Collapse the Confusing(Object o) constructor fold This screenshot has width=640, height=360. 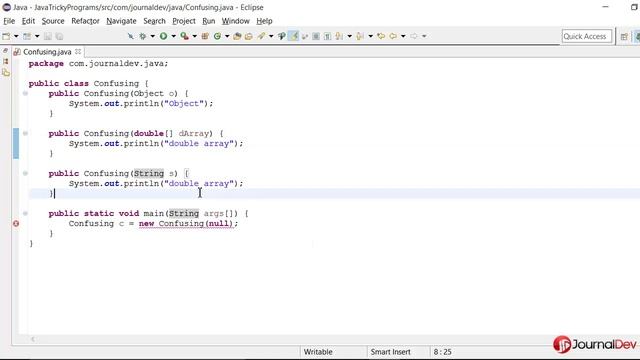click(x=25, y=93)
